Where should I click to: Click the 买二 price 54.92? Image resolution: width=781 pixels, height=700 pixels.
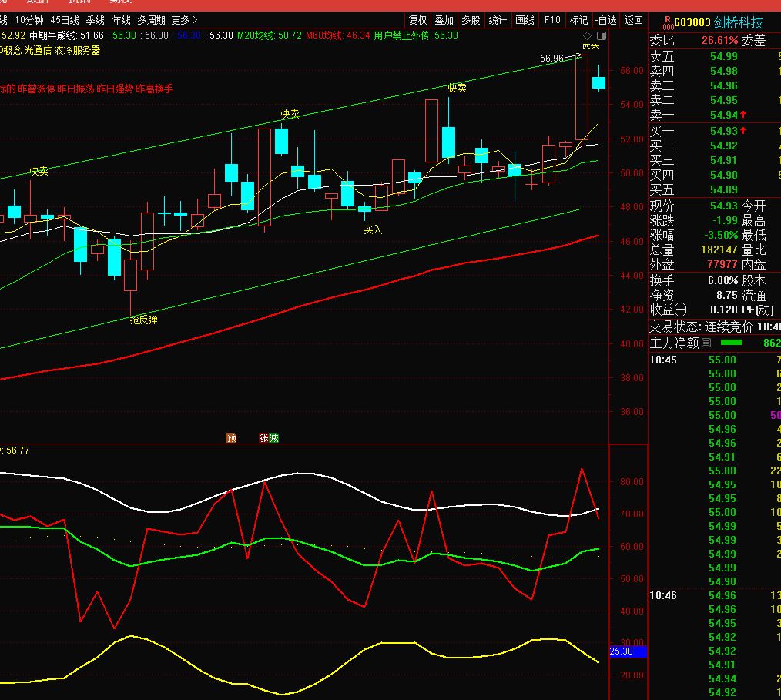point(724,146)
